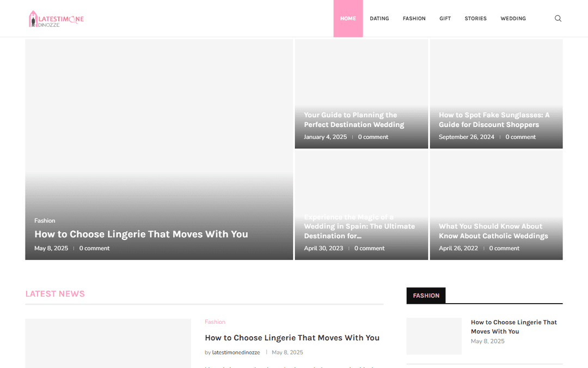Click date 'January 4, 2025'
The image size is (588, 368).
[325, 137]
